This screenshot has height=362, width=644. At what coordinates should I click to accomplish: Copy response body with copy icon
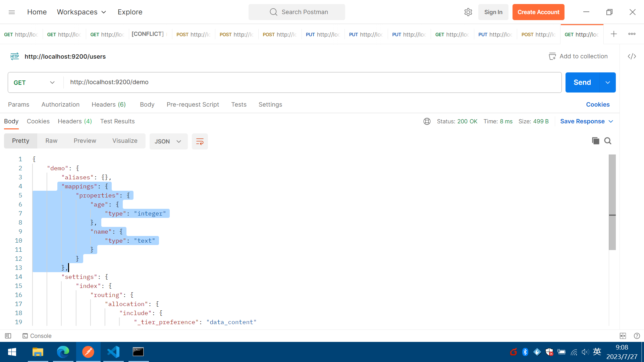[x=595, y=141]
